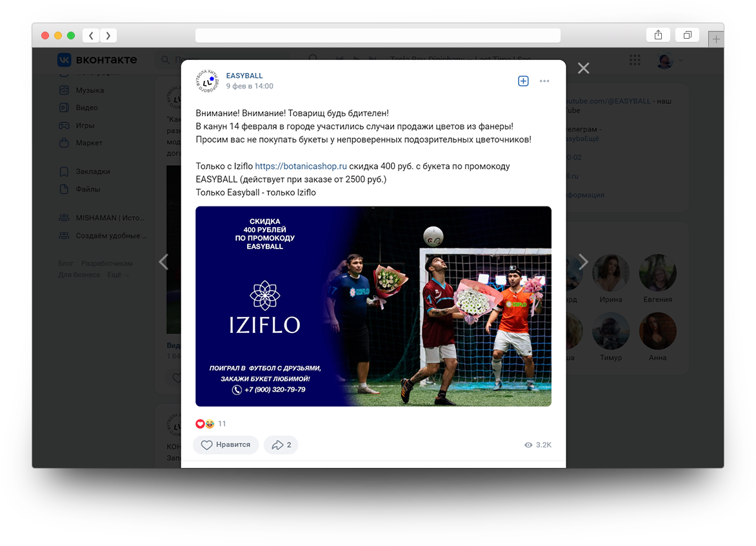Open the IZIFLO promo image
Image resolution: width=756 pixels, height=546 pixels.
click(x=373, y=307)
